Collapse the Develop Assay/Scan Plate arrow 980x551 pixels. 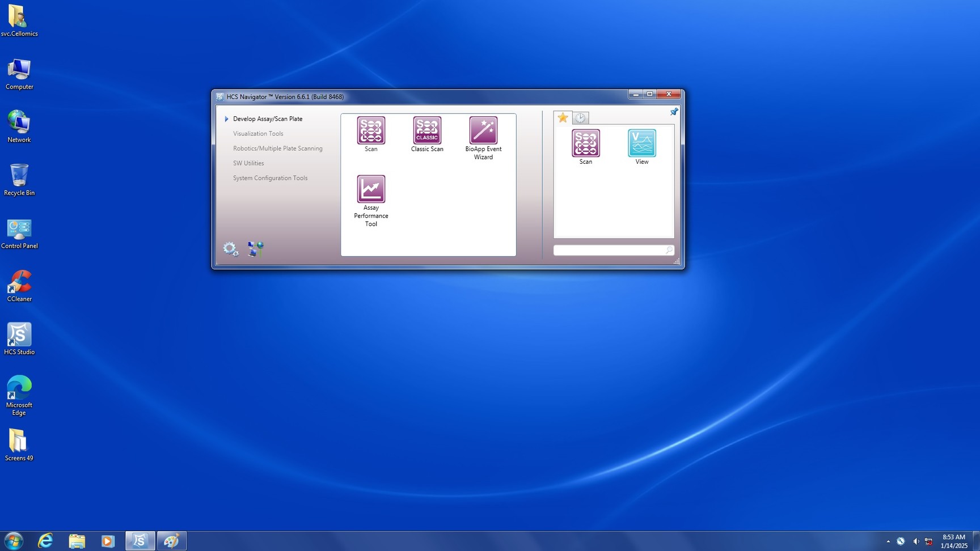tap(226, 119)
